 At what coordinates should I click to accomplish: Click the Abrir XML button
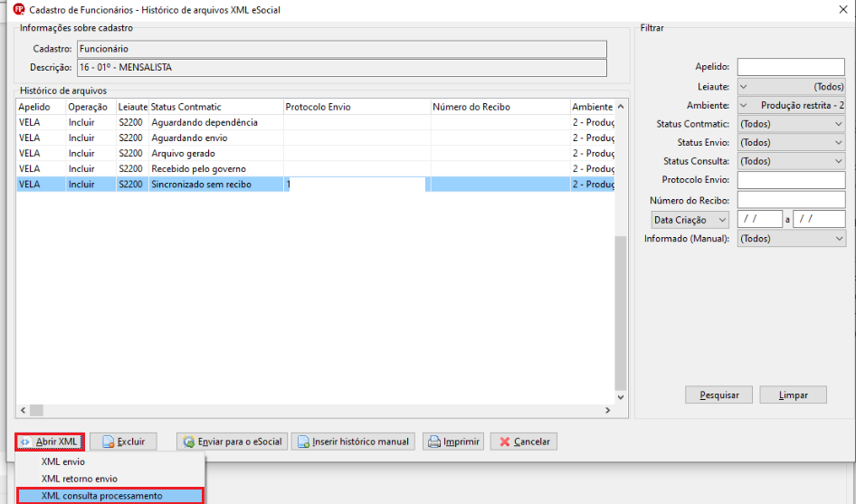(x=50, y=442)
